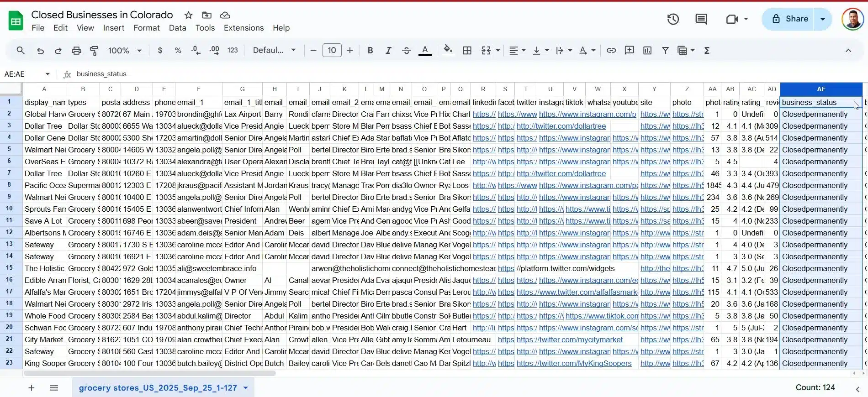Open the search menus magnifier tool
This screenshot has width=868, height=397.
(x=21, y=50)
